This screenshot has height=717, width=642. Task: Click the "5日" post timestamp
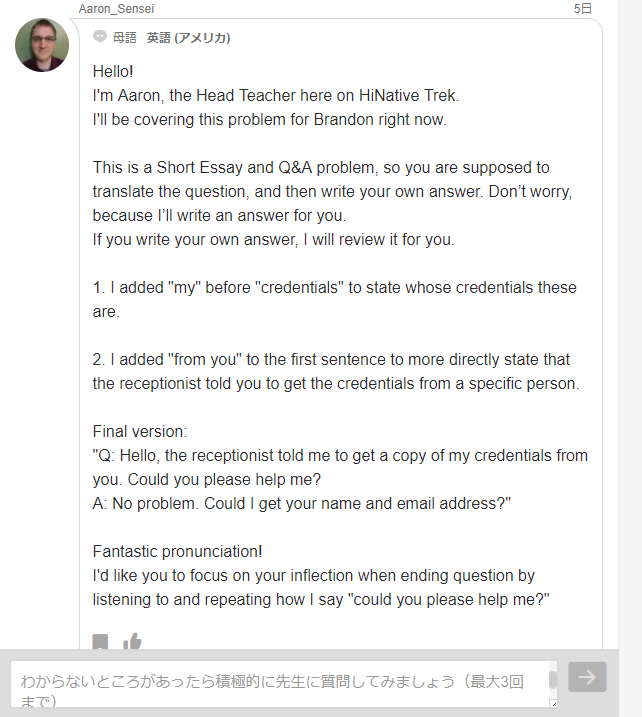coord(582,8)
